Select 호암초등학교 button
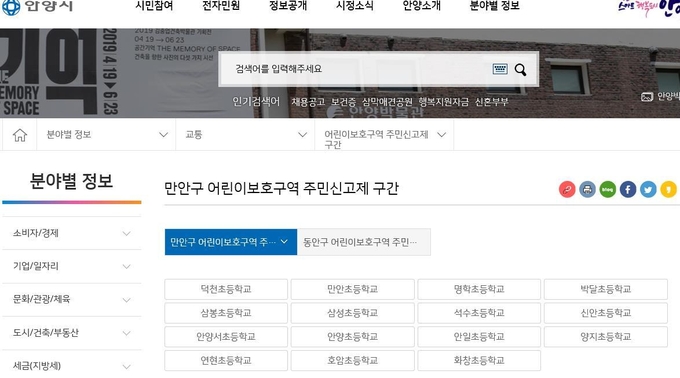 coord(353,361)
